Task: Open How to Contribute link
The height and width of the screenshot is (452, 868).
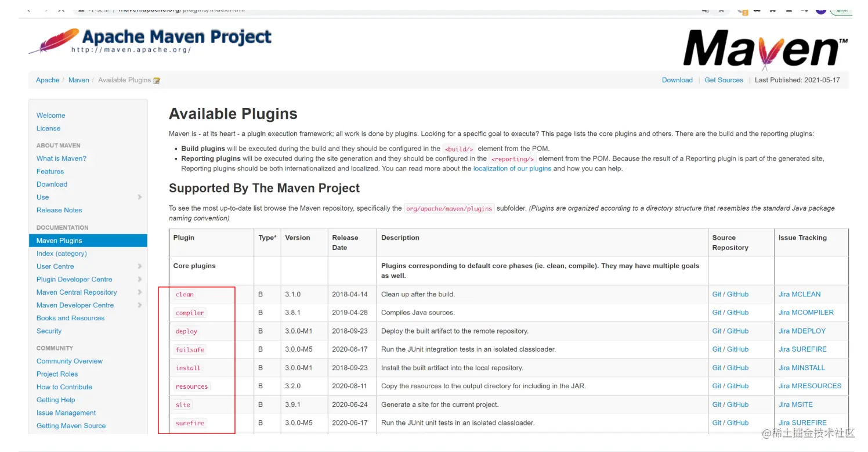Action: (x=64, y=387)
